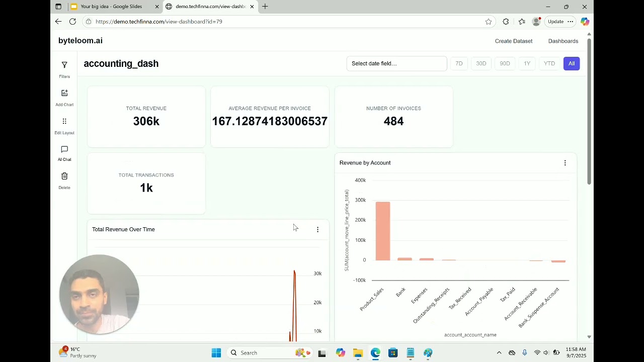Select the 90D date range

tap(505, 63)
